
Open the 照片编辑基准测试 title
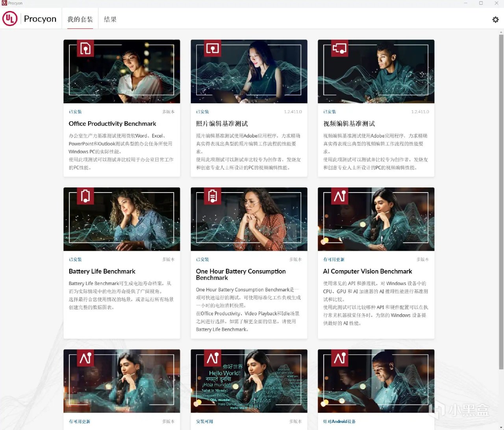click(x=222, y=124)
